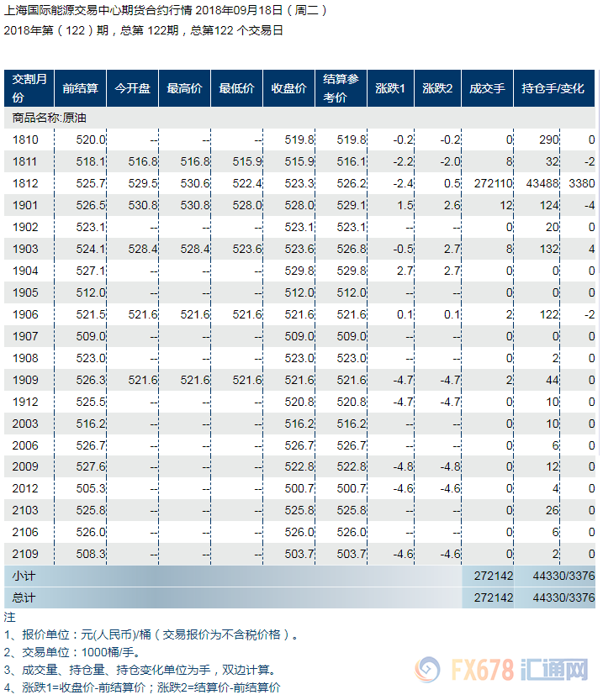This screenshot has width=603, height=700.
Task: Click 1810 open interest value 290
Action: click(x=549, y=139)
